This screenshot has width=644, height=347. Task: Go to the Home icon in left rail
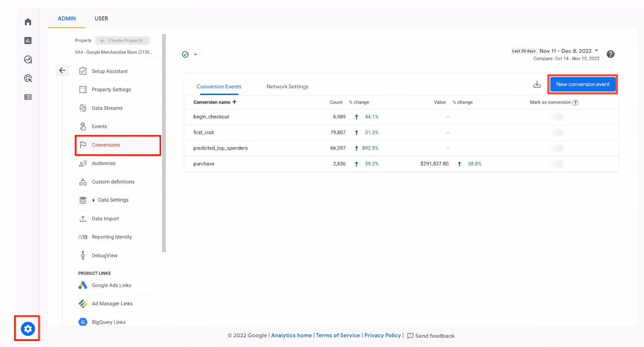(x=28, y=22)
